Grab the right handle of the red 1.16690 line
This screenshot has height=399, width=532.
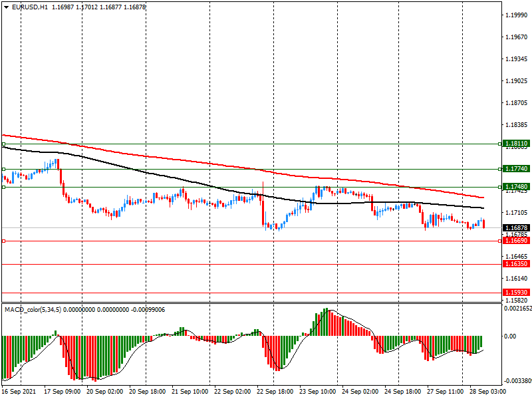point(500,241)
